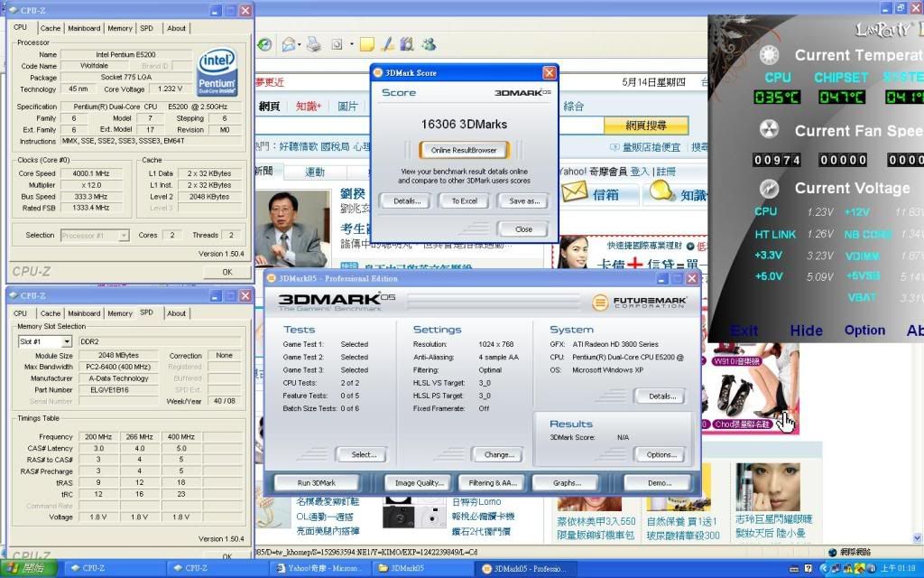Click the Core Speed 4000.1 MHz value

[91, 173]
